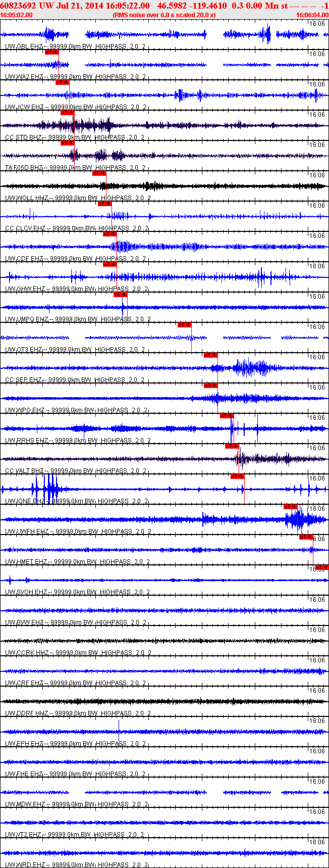Click the red pick flag on the UW.WA2 trace
The width and height of the screenshot is (329, 868).
pyautogui.click(x=52, y=52)
